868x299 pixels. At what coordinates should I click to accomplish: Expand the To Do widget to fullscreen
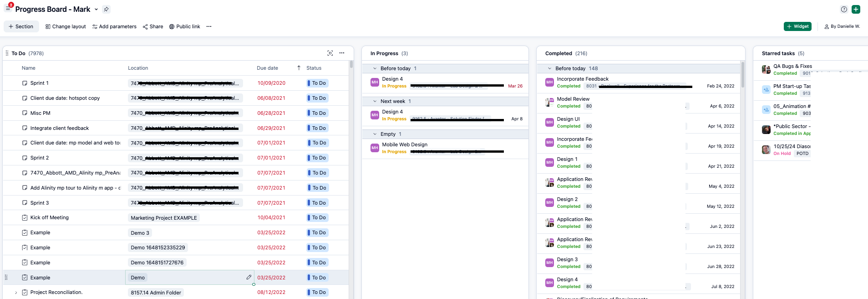pyautogui.click(x=330, y=53)
